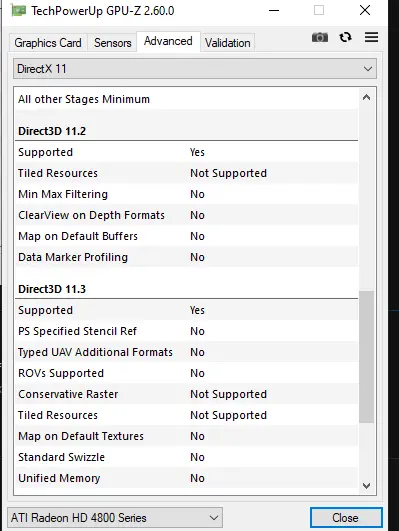Image resolution: width=399 pixels, height=531 pixels.
Task: Open the Sensors tab
Action: [112, 43]
